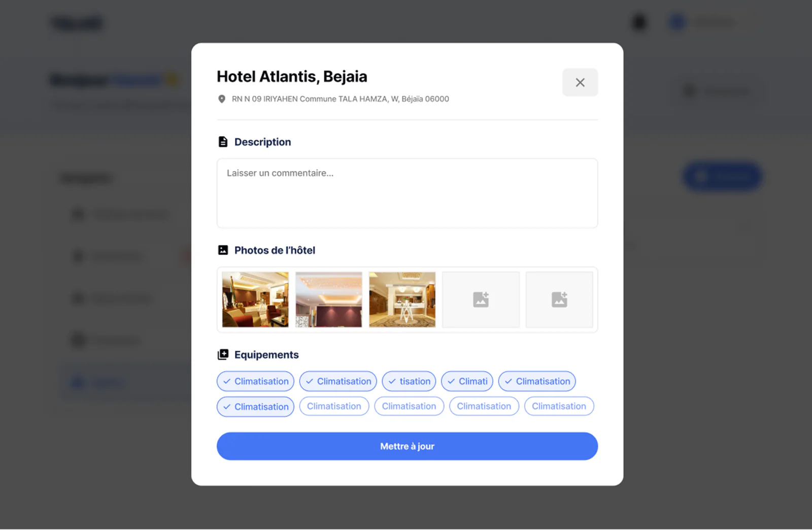Click the 'Equipements' heading text
This screenshot has height=530, width=812.
[x=266, y=355]
